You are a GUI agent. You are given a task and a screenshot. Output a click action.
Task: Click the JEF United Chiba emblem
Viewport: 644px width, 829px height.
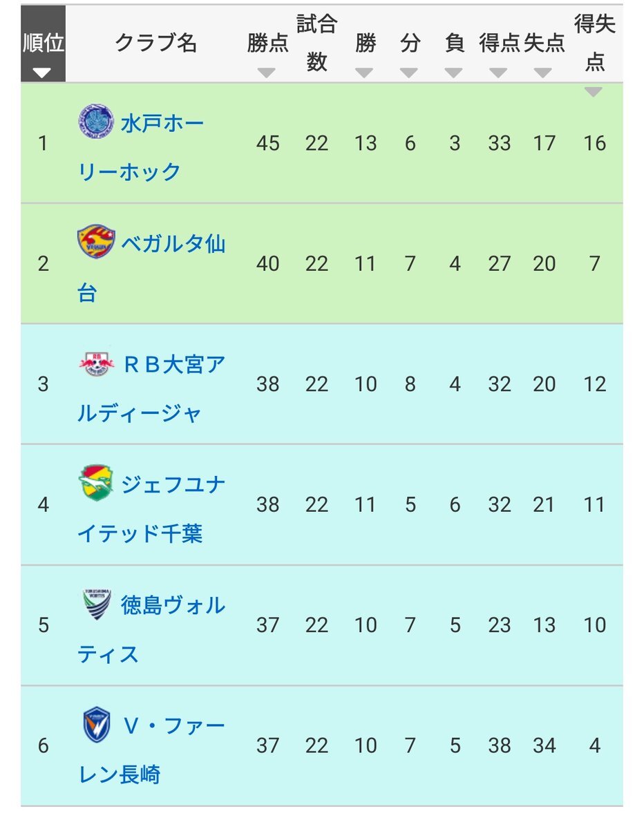(95, 483)
